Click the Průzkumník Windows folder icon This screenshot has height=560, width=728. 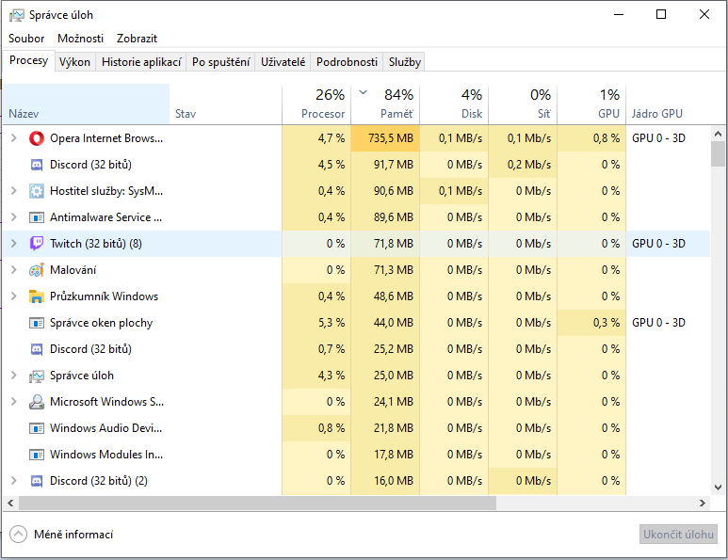tap(37, 296)
